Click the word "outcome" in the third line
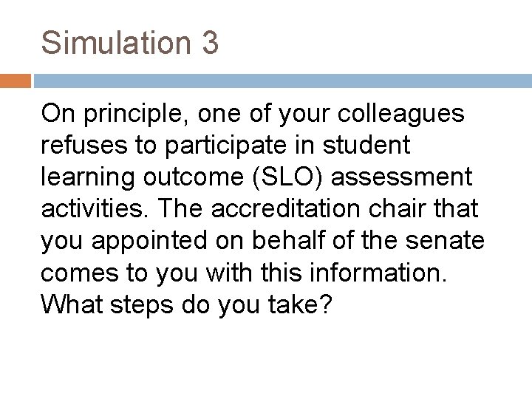 point(194,177)
